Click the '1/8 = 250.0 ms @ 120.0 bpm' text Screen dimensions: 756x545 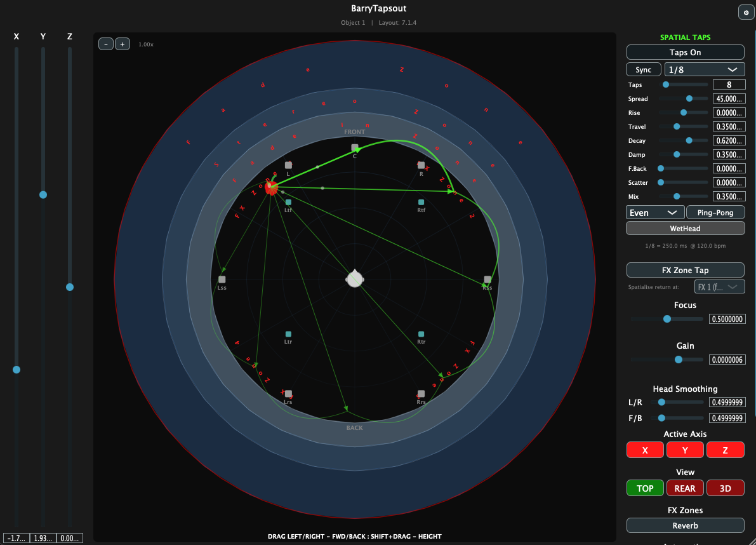pos(685,245)
